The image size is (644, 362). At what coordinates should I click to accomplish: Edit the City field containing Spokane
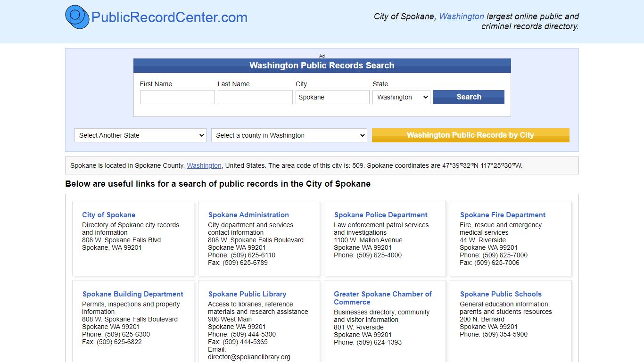click(x=333, y=97)
